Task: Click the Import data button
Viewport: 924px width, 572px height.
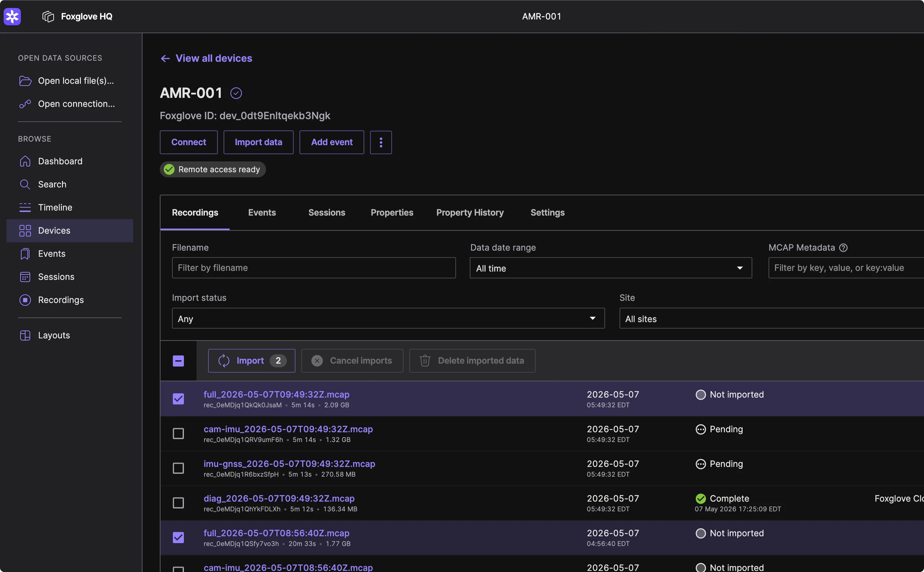Action: click(x=258, y=142)
